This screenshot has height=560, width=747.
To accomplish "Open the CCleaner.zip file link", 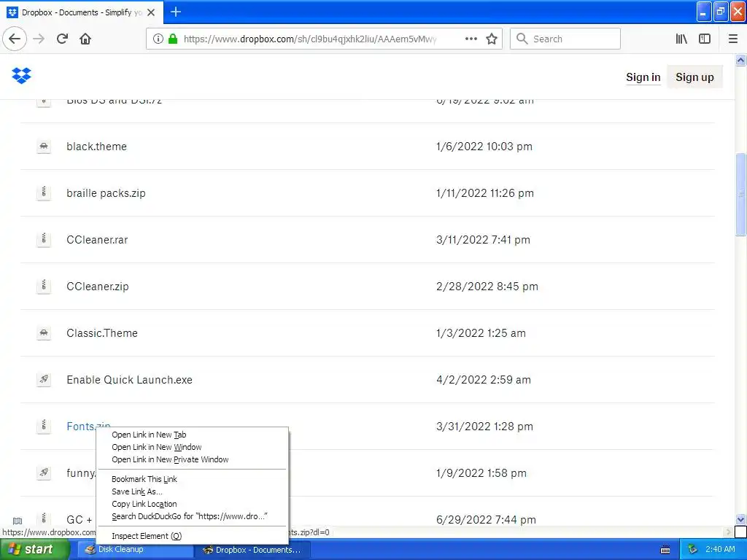I will 98,286.
